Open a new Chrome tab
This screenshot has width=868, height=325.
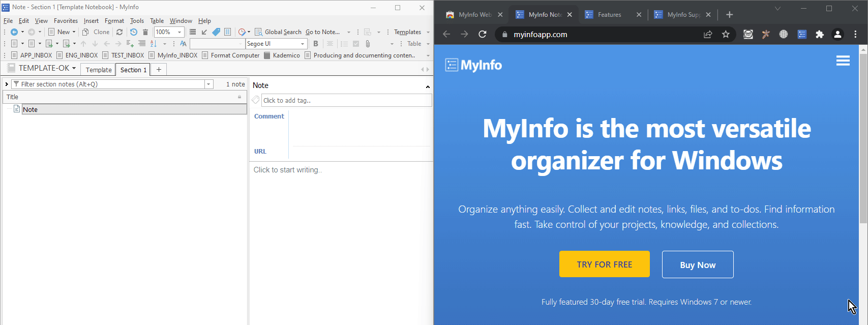coord(730,15)
